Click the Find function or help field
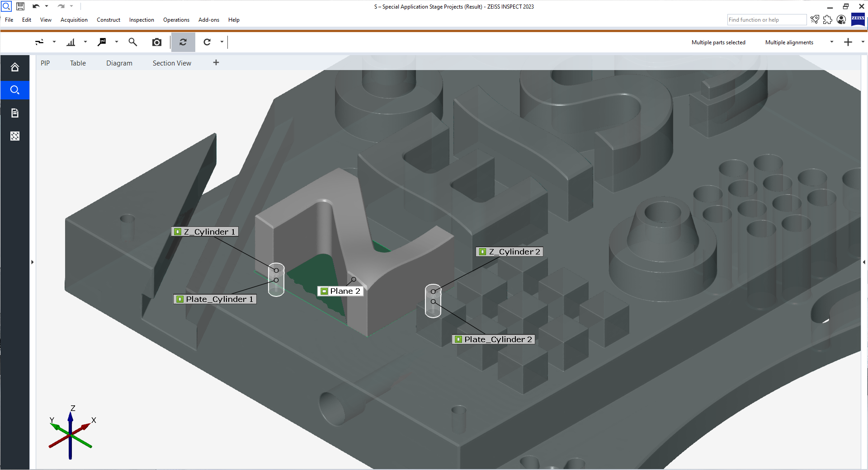This screenshot has height=470, width=868. [x=766, y=19]
